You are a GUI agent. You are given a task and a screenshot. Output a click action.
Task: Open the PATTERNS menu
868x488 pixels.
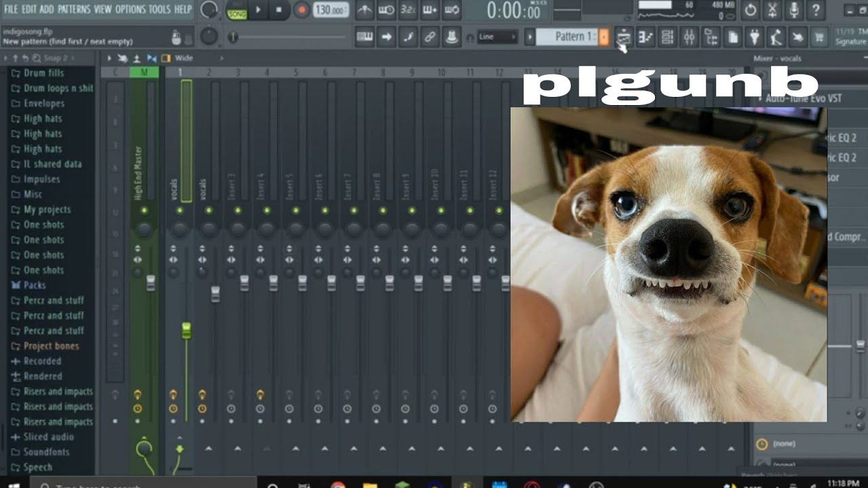coord(73,9)
